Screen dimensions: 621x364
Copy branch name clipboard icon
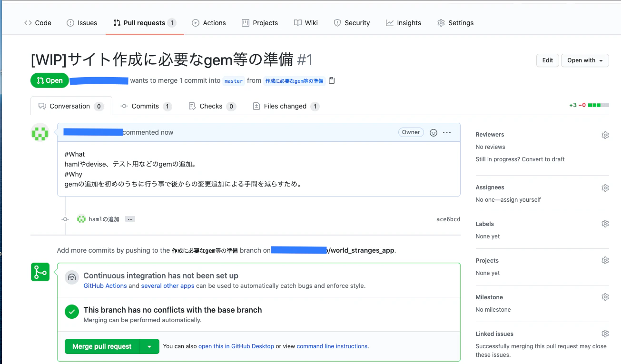point(332,80)
